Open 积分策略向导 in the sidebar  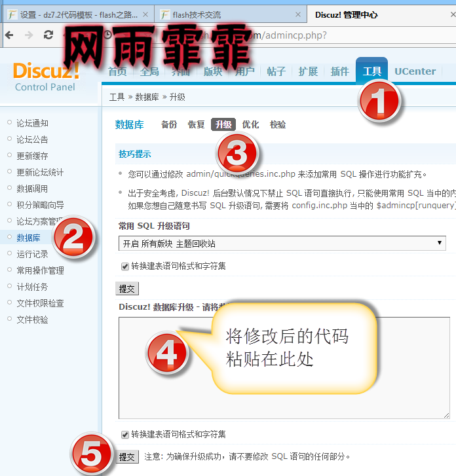pyautogui.click(x=40, y=205)
